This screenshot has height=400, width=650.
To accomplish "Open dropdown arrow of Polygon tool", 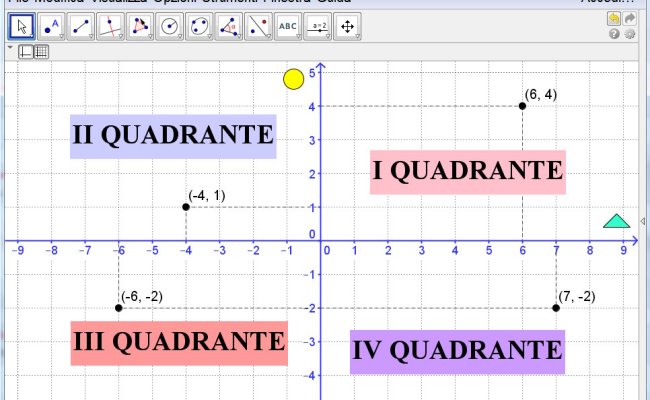I will click(150, 36).
